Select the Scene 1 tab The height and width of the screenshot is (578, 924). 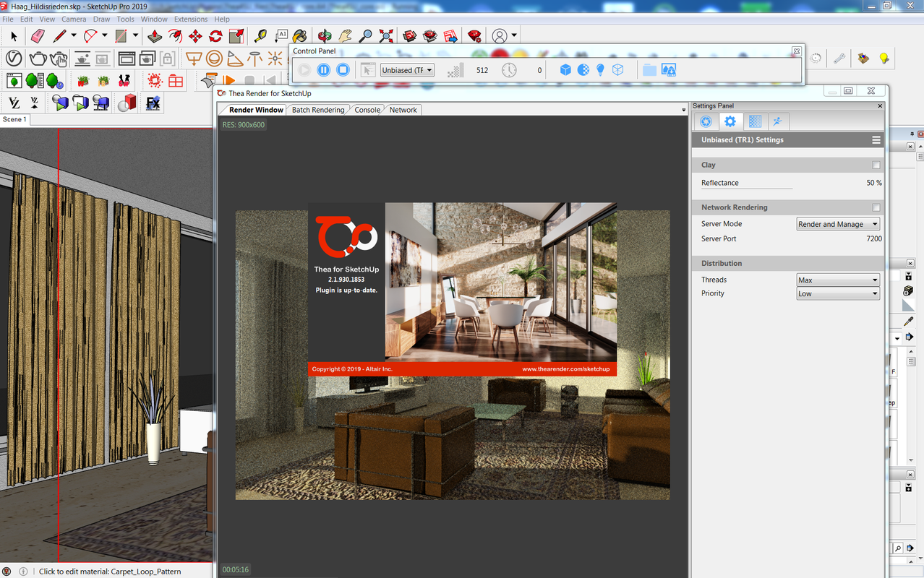coord(14,119)
